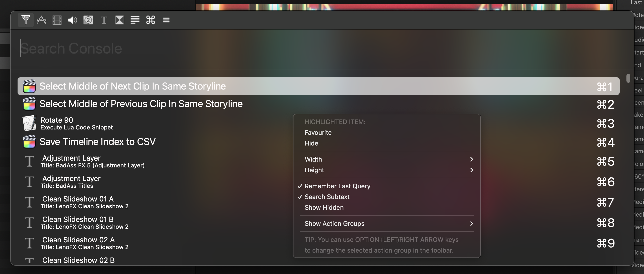
Task: Open the hamburger menu in toolbar
Action: [166, 20]
